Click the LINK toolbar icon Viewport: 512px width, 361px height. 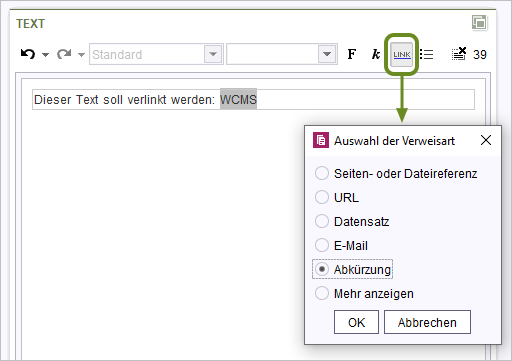point(402,54)
